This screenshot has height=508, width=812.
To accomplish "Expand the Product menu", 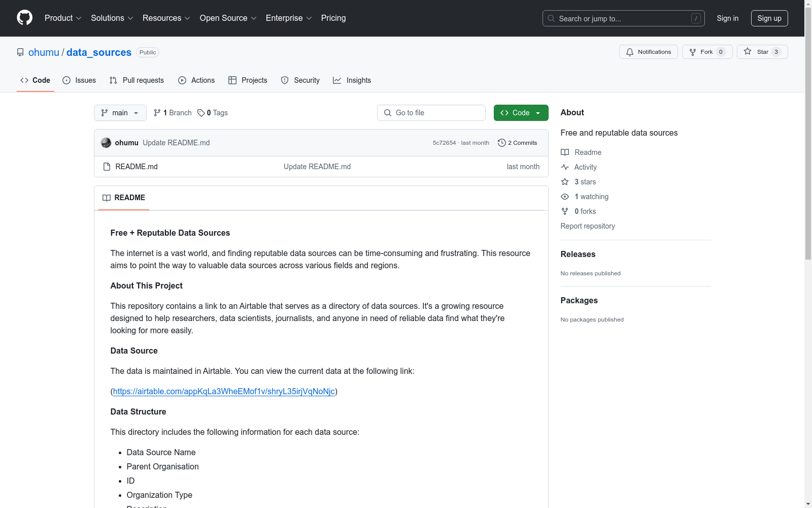I will click(x=63, y=18).
